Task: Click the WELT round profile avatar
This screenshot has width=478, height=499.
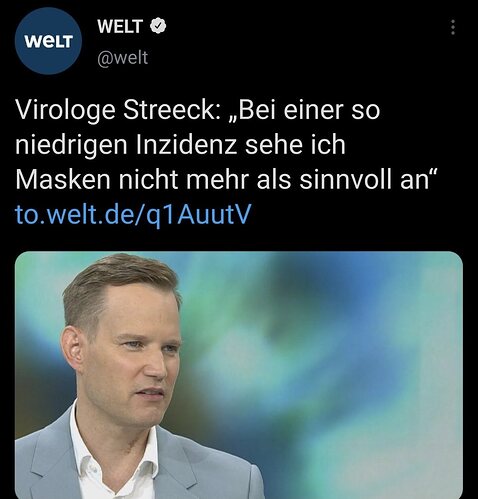Action: tap(48, 41)
